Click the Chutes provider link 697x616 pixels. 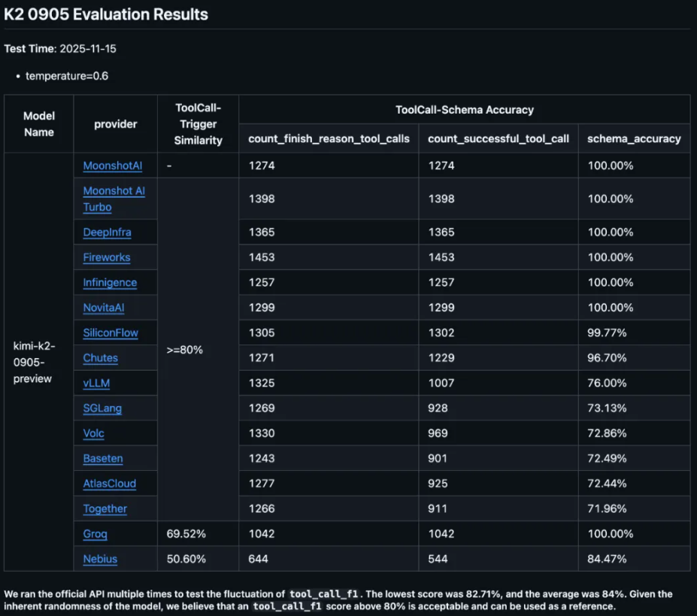(101, 358)
